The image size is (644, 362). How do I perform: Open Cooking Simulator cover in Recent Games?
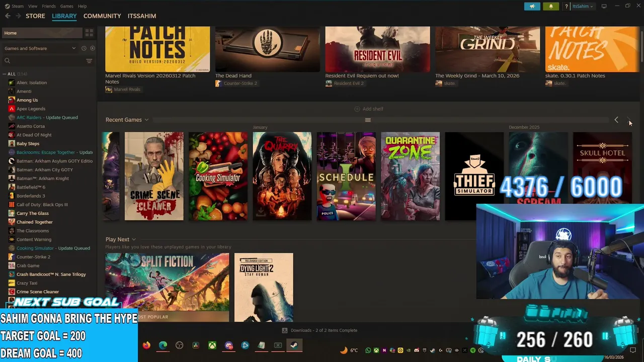tap(218, 176)
